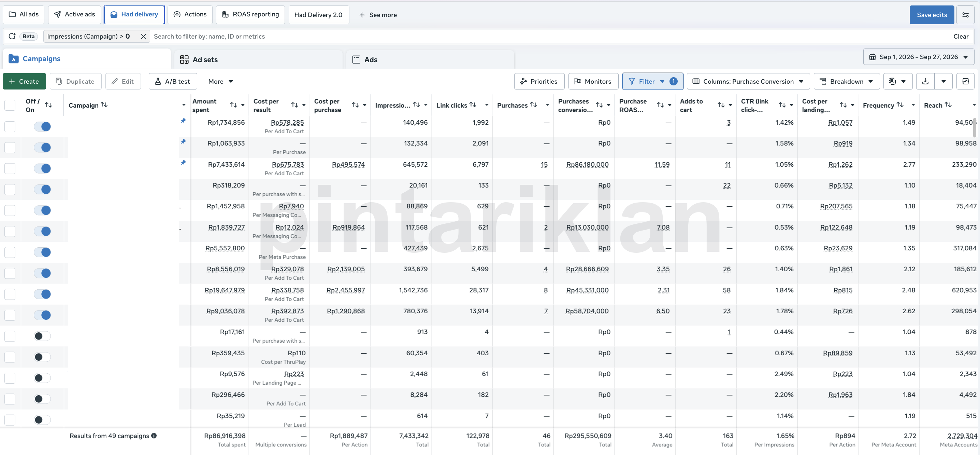980x455 pixels.
Task: Open the charts panel icon at far right
Action: pyautogui.click(x=965, y=82)
